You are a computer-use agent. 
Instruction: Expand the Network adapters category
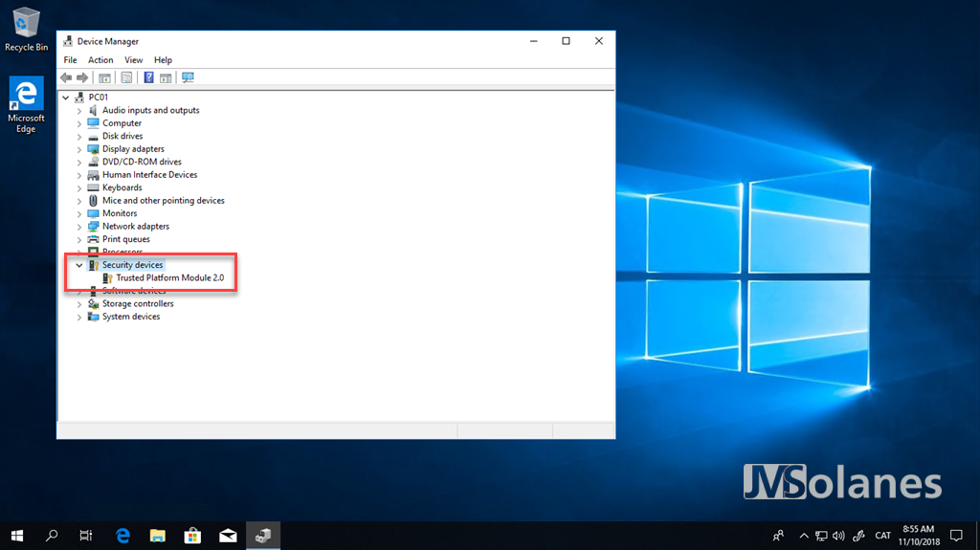coord(79,227)
